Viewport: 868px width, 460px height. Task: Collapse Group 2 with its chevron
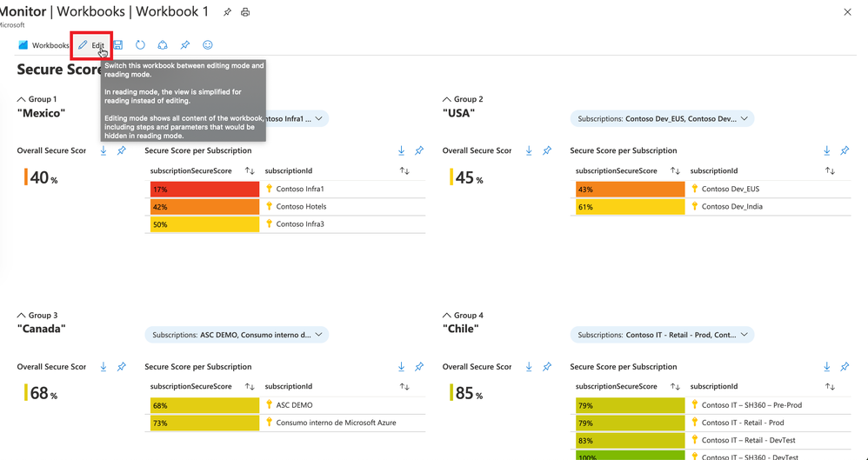447,99
